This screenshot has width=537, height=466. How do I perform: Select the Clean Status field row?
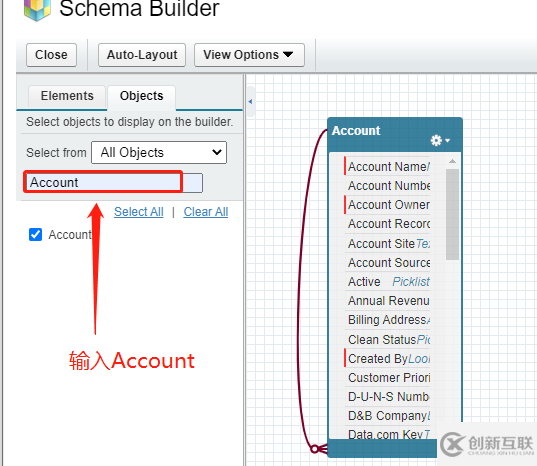pos(387,340)
